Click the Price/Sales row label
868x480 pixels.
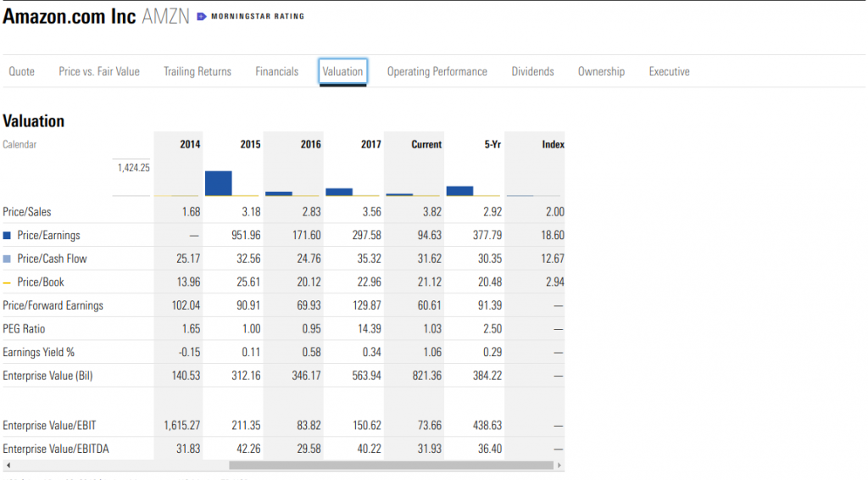(x=26, y=212)
